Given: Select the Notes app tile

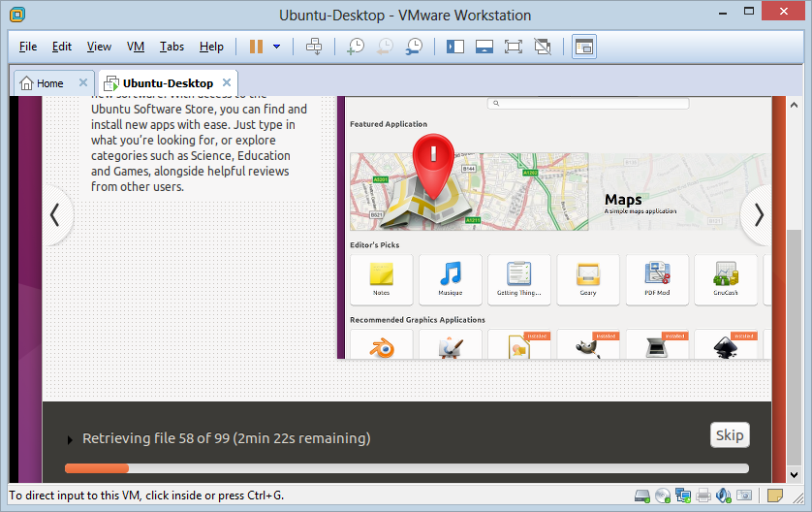Looking at the screenshot, I should [382, 280].
